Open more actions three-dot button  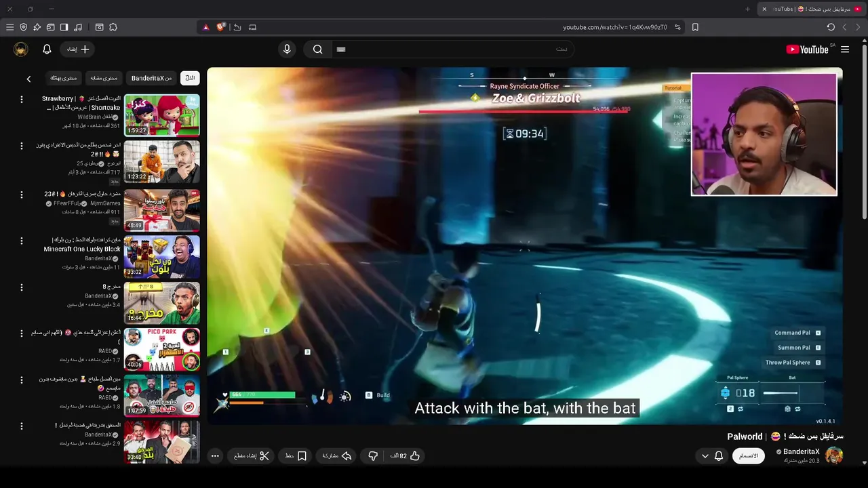click(x=215, y=456)
